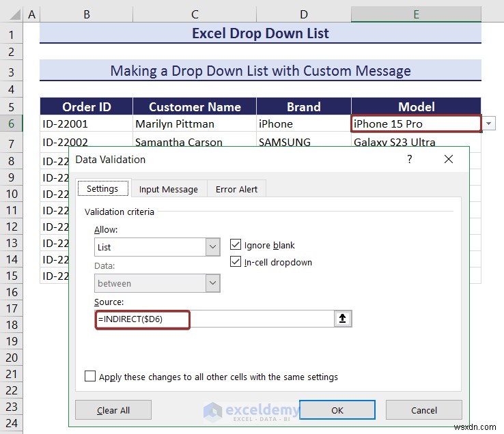504x434 pixels.
Task: Switch to the Input Message tab
Action: [169, 189]
